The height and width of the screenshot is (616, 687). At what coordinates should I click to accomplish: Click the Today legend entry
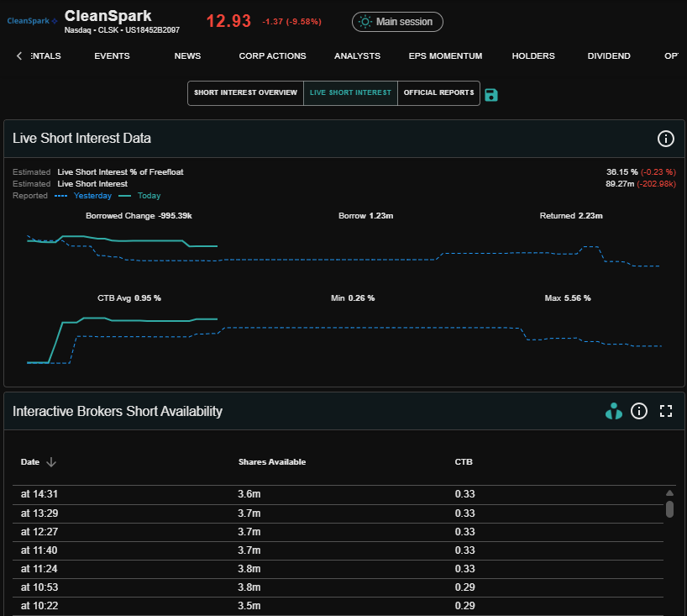tap(139, 196)
